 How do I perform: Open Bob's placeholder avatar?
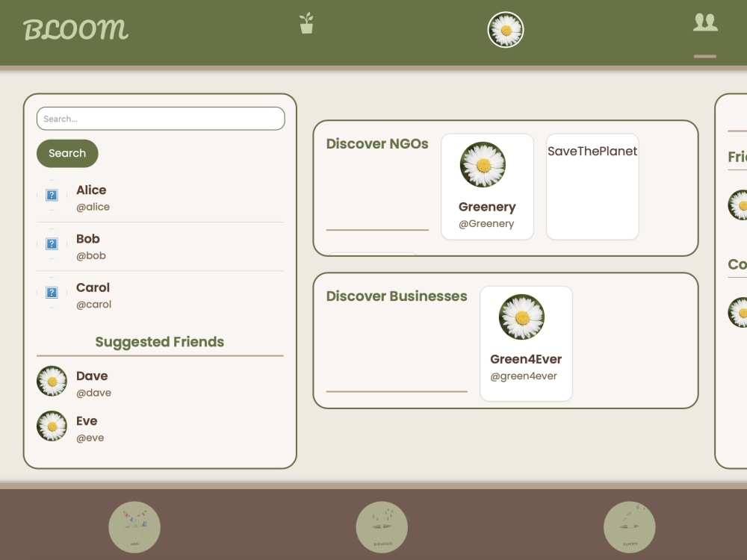point(52,244)
